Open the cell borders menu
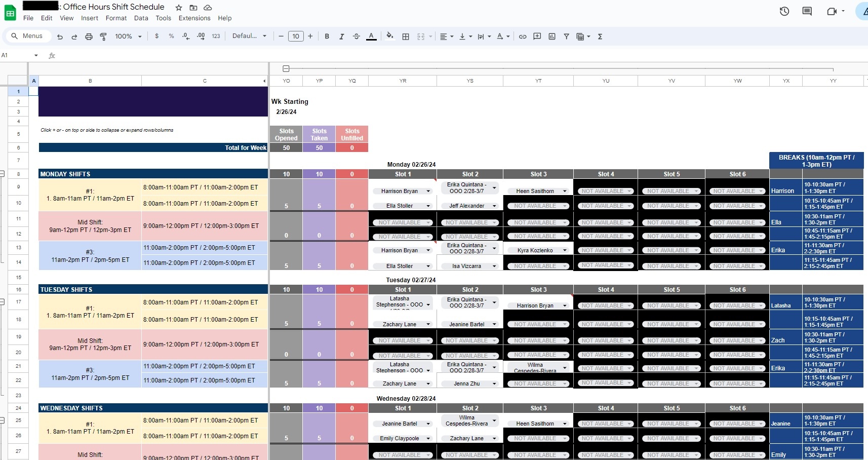This screenshot has width=868, height=460. point(406,36)
